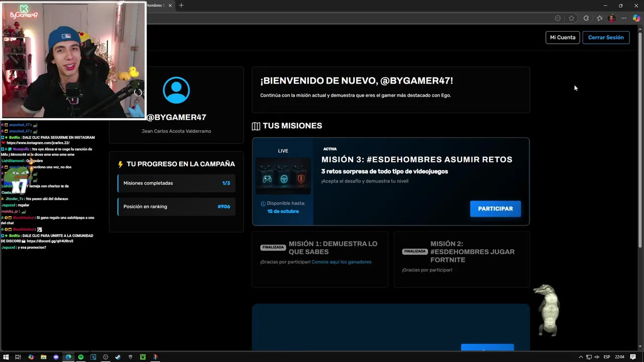Open the Mi Cuenta page
The width and height of the screenshot is (644, 362).
pos(562,37)
